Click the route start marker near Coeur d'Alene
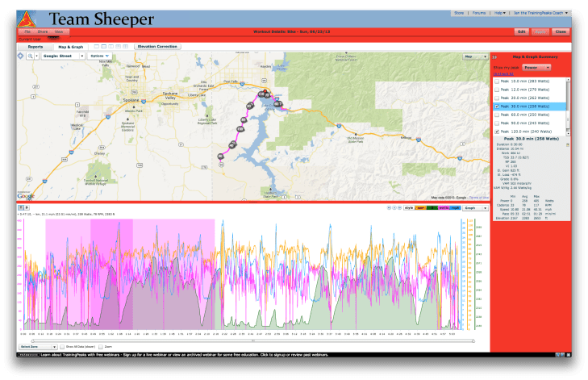 pos(265,91)
